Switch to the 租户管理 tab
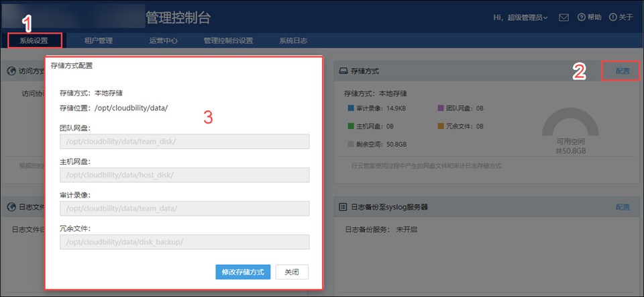 [x=99, y=41]
